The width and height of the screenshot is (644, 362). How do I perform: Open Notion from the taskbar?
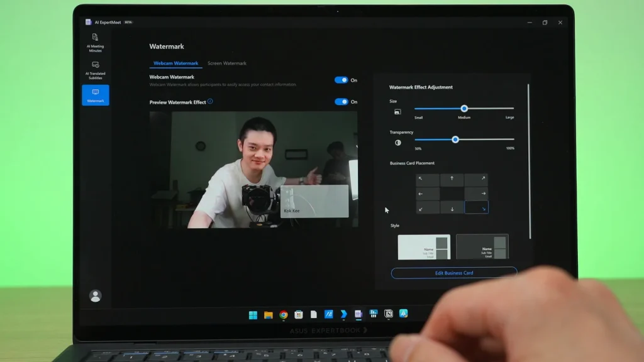tap(388, 314)
